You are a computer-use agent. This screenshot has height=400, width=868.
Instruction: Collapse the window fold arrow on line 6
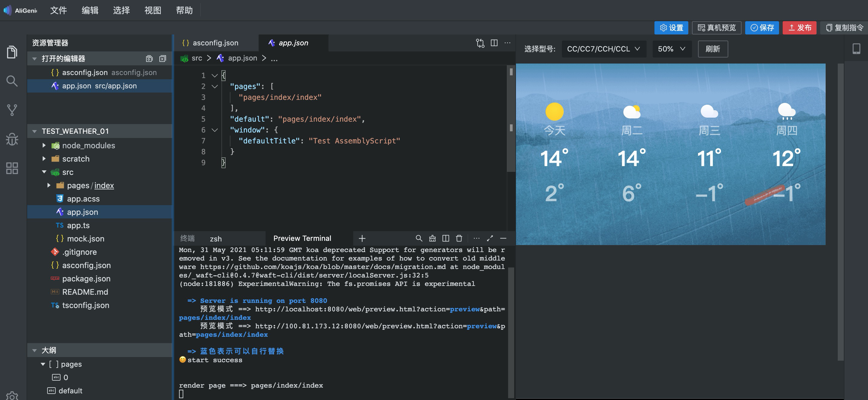(x=215, y=130)
